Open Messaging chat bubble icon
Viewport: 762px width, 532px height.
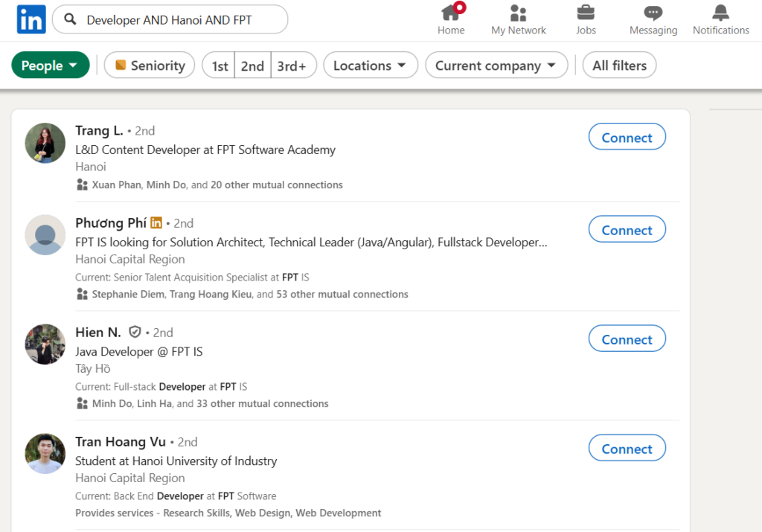click(x=653, y=13)
